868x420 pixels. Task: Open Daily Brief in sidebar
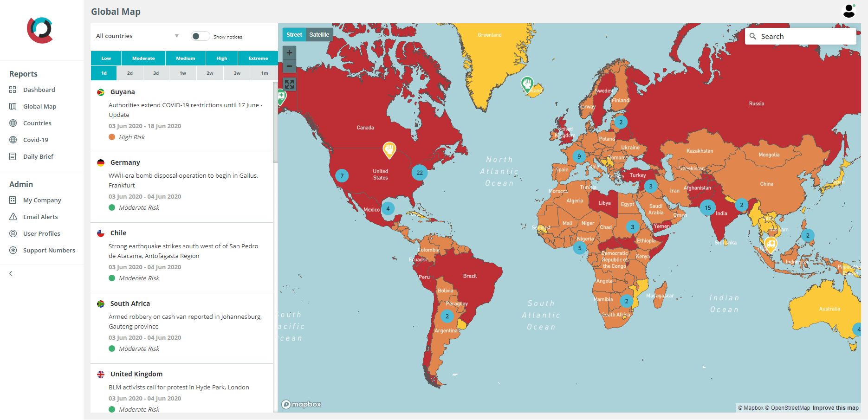(x=38, y=156)
